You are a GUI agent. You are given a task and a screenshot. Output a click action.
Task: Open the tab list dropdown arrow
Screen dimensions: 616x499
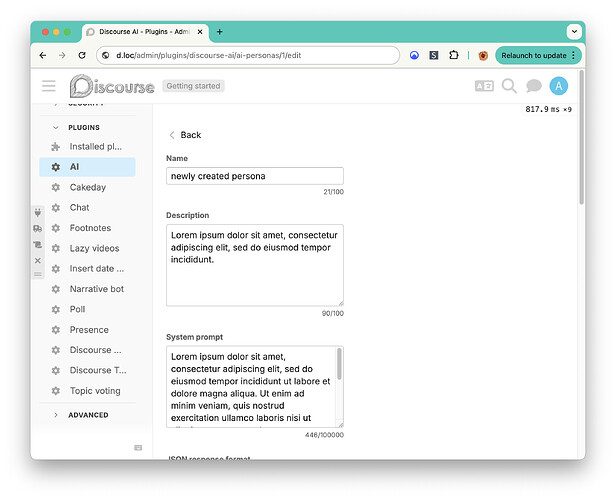pos(574,31)
